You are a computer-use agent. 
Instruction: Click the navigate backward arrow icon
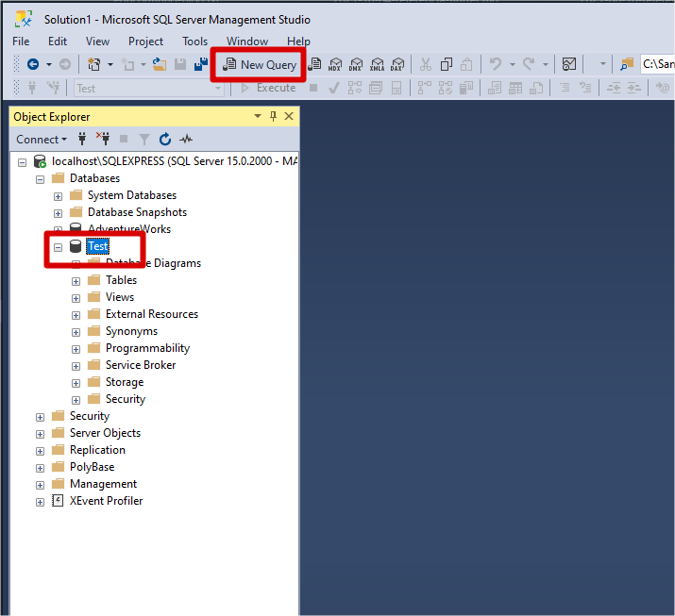pos(33,64)
